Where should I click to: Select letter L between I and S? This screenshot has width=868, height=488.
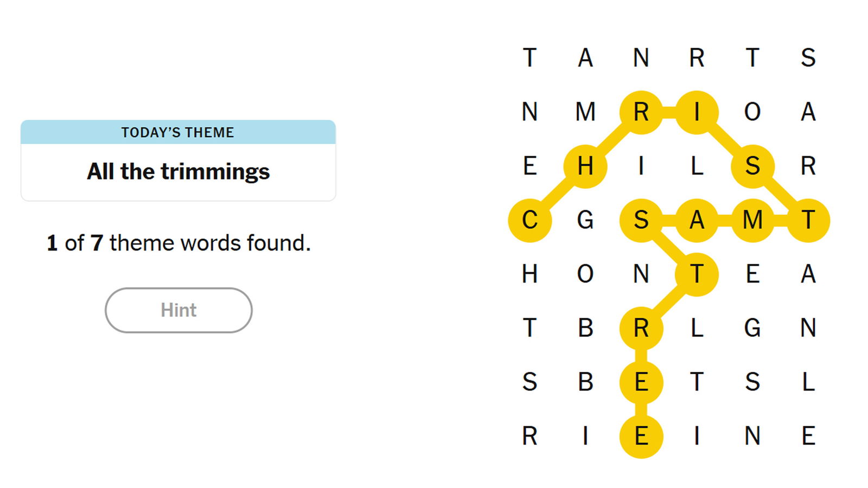tap(697, 166)
